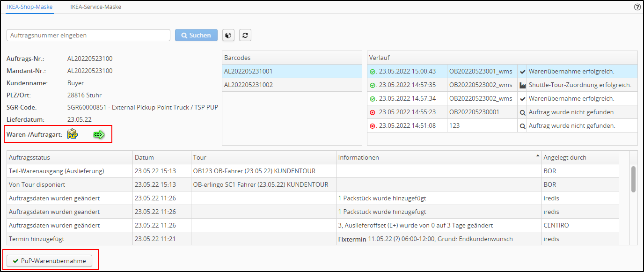Click the package box icon button
The width and height of the screenshot is (644, 272).
pyautogui.click(x=228, y=35)
